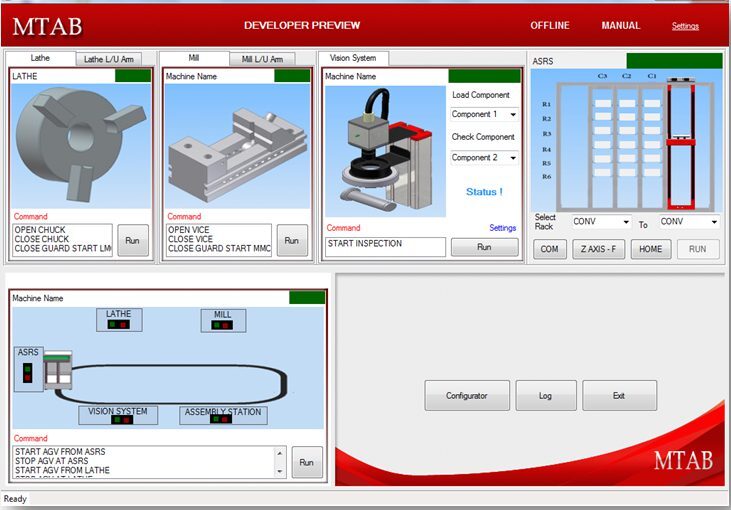
Task: Click the MTAB logo in header
Action: 48,27
